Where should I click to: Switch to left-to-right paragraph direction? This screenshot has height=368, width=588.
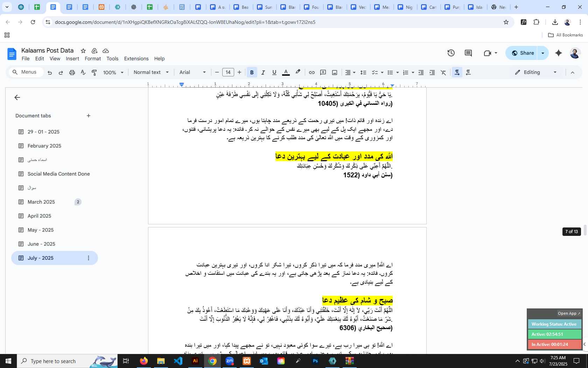coord(457,73)
